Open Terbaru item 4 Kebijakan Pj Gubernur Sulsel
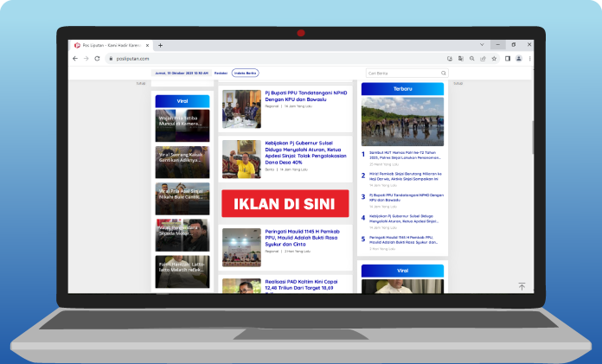 404,219
